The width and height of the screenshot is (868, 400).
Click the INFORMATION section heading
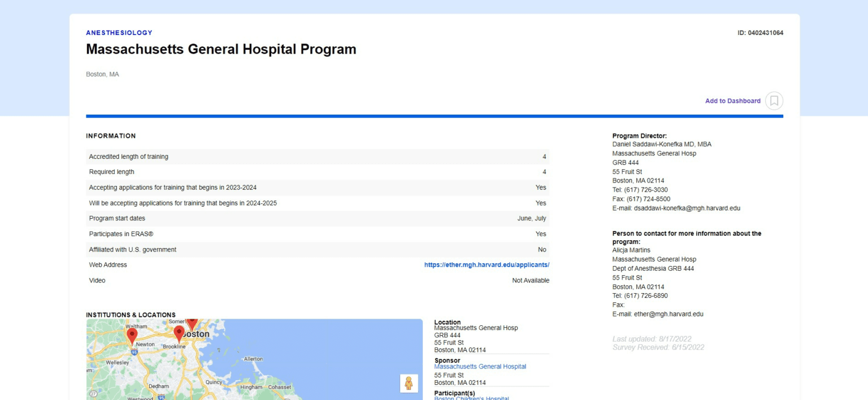tap(111, 136)
